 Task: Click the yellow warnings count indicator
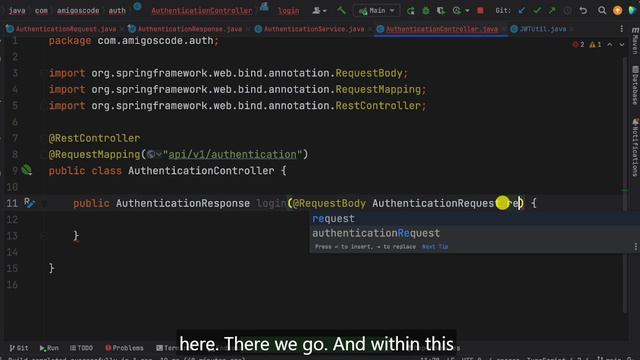point(595,44)
